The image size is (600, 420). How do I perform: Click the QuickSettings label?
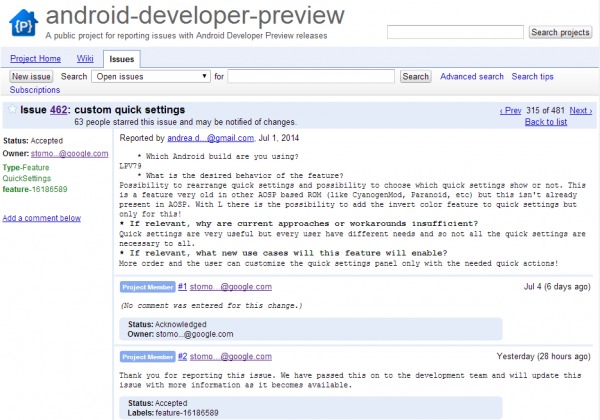27,178
